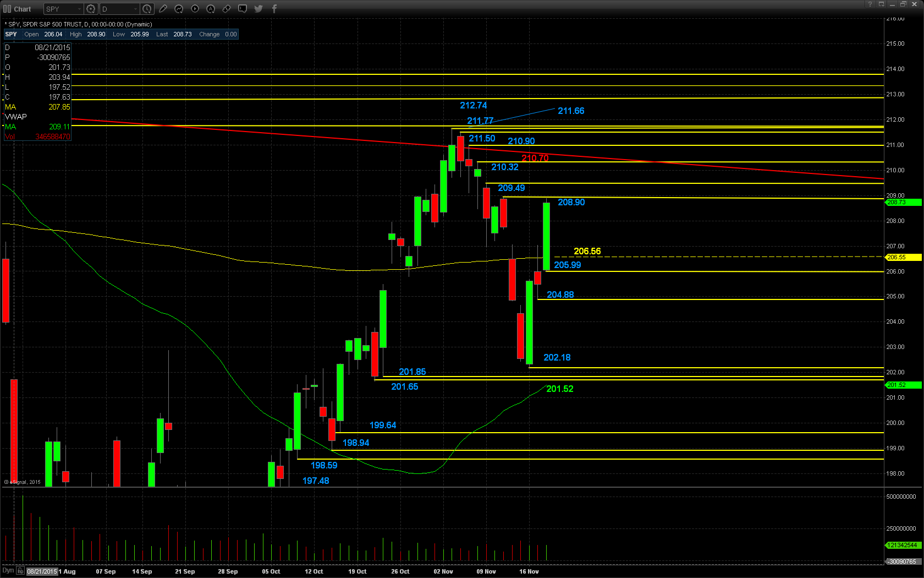Select the 199.64 price annotation
Image resolution: width=924 pixels, height=578 pixels.
[383, 425]
